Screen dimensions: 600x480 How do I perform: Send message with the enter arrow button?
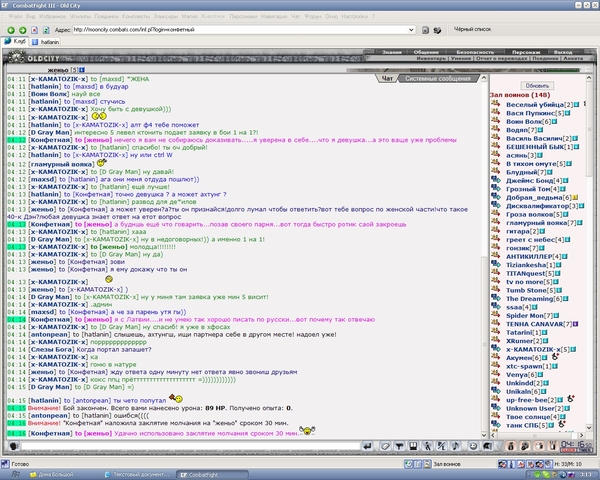(x=367, y=446)
